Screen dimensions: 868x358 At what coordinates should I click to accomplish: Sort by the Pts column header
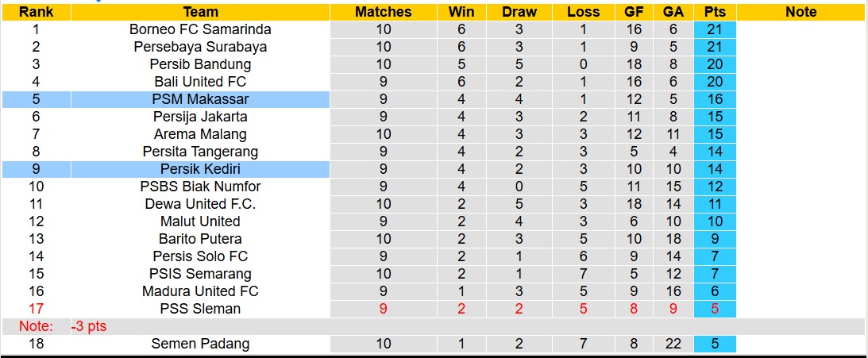click(715, 12)
